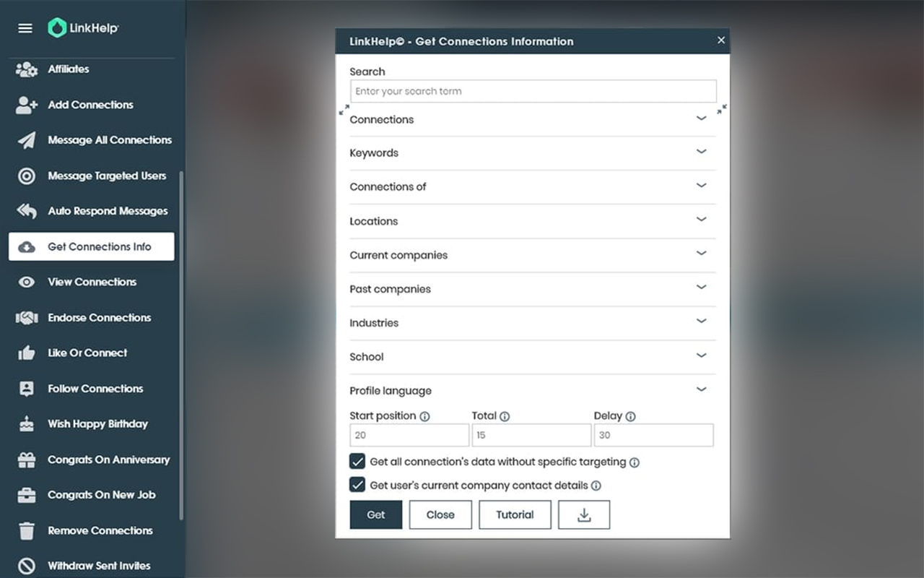Image resolution: width=924 pixels, height=578 pixels.
Task: Expand the Keywords filter section
Action: point(533,153)
